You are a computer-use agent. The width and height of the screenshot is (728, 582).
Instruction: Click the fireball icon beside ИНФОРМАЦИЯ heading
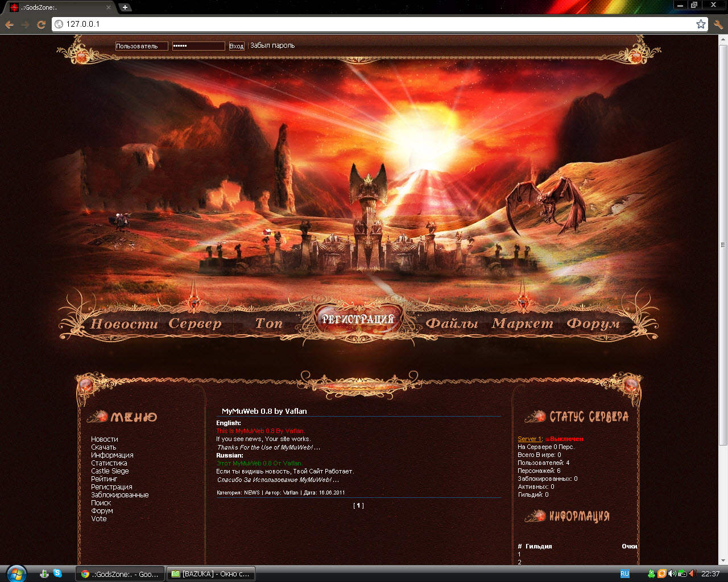tap(535, 516)
